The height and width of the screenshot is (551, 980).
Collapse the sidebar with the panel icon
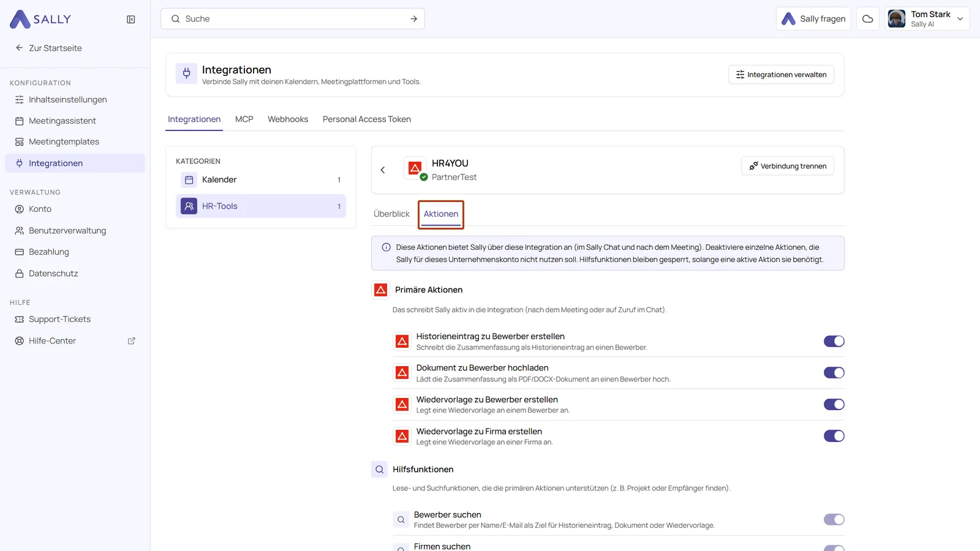pyautogui.click(x=131, y=20)
